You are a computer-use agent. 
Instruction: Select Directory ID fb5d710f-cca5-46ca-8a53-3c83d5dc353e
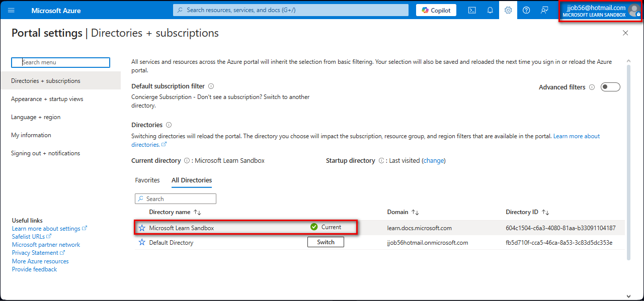pyautogui.click(x=559, y=243)
